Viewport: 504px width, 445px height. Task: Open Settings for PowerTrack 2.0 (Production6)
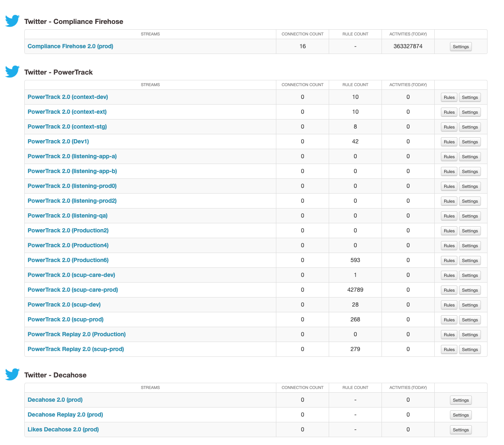tap(470, 260)
